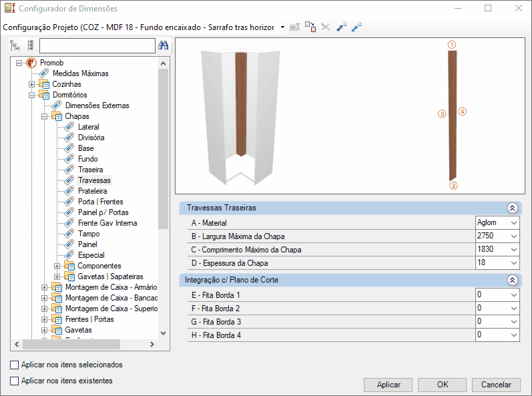The height and width of the screenshot is (396, 532).
Task: Click the rename configuration toolbar icon
Action: tap(294, 27)
